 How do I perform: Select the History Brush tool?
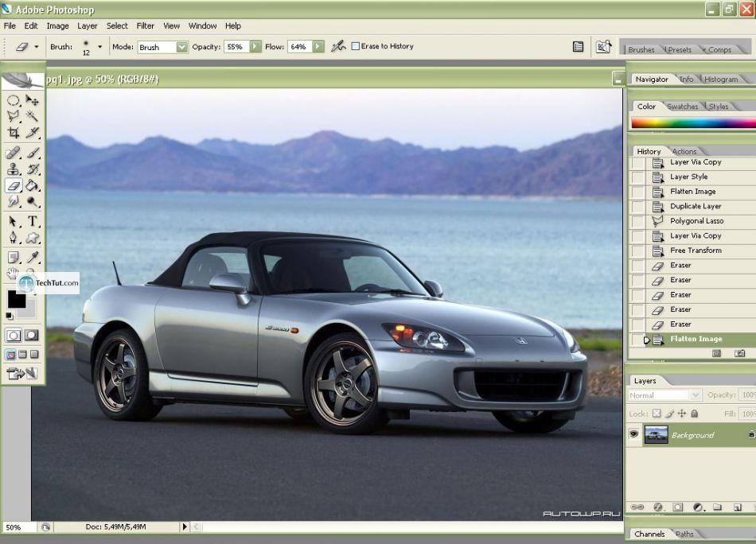coord(33,169)
